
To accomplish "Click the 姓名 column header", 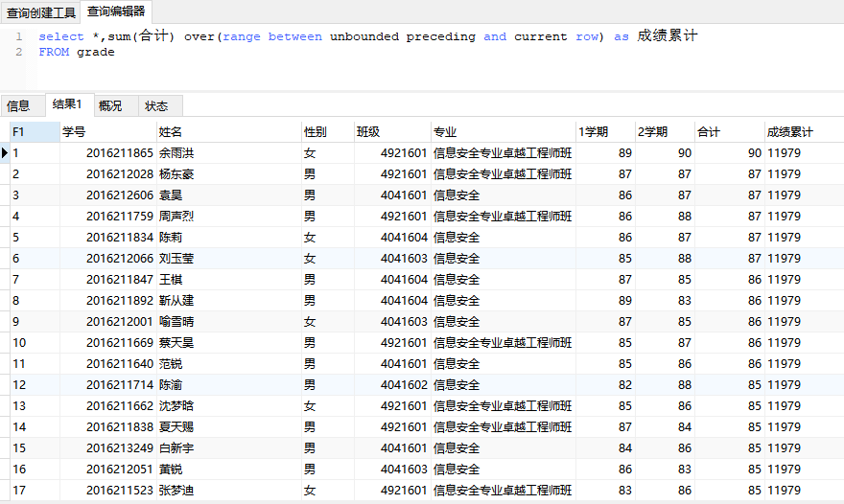I will [229, 132].
